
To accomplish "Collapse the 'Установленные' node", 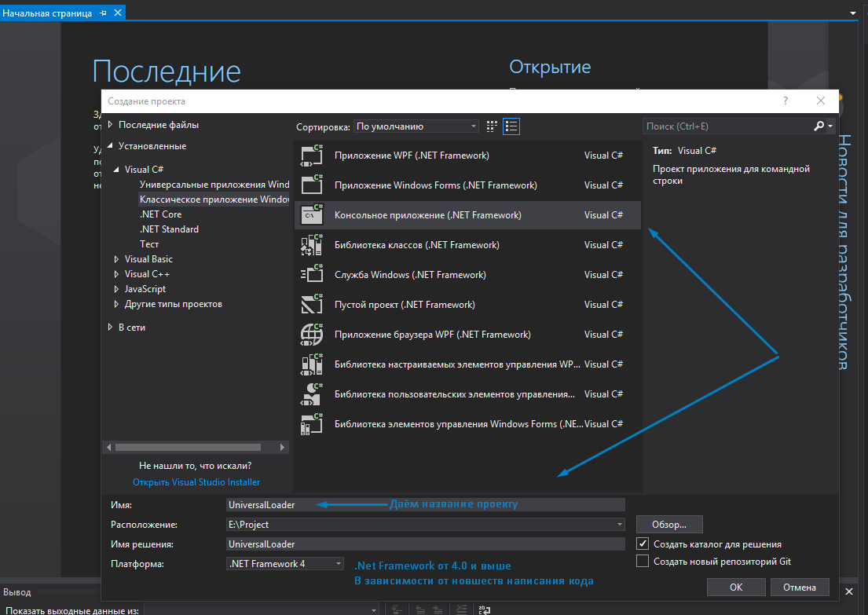I will point(110,145).
